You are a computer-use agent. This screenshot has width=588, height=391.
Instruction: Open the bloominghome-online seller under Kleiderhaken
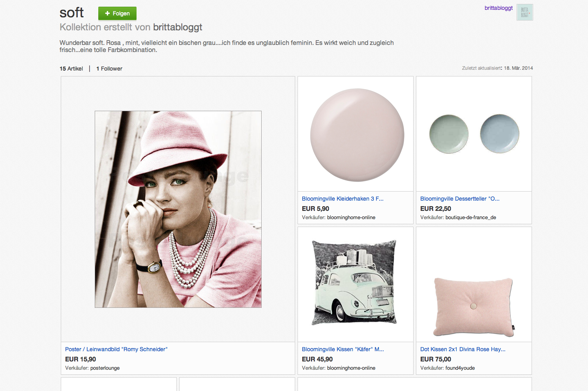point(351,218)
